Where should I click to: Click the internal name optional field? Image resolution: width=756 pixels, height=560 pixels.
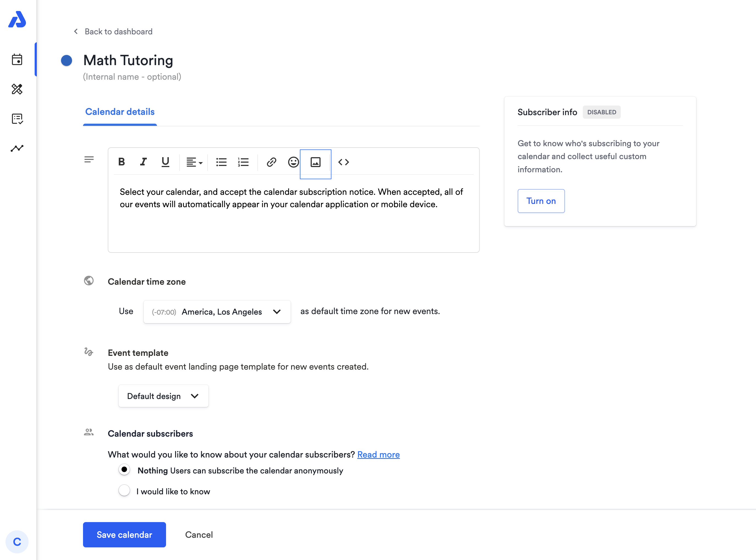pos(132,77)
